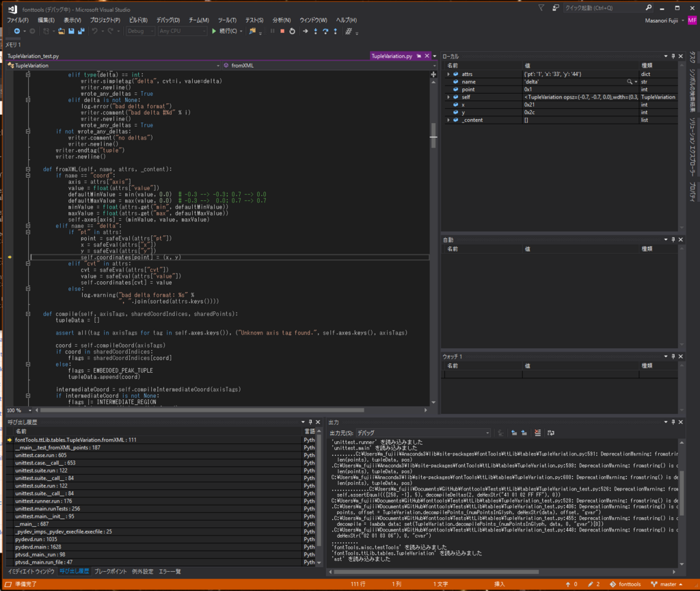Screen dimensions: 700x591
Task: Click the navigate backward arrow icon
Action: (x=16, y=31)
